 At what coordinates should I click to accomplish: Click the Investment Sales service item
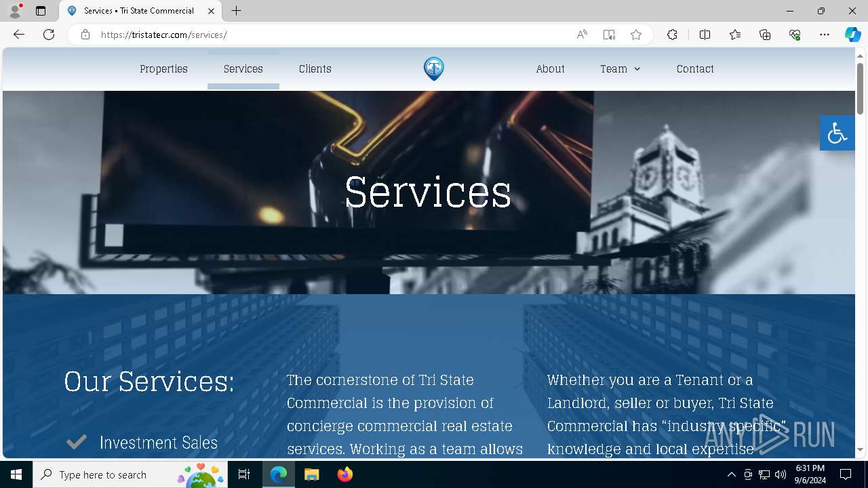point(159,443)
